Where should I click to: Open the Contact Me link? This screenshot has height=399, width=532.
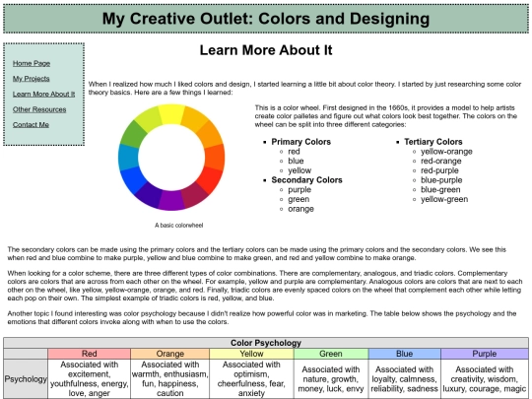tap(31, 125)
